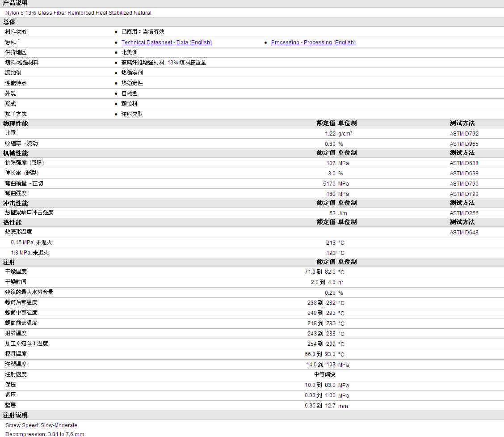
Task: Select the 0.45 MPa deflection temperature '213'
Action: [x=331, y=242]
